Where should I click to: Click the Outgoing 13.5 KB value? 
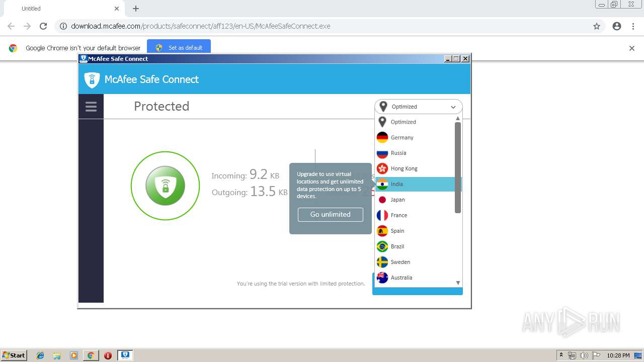pyautogui.click(x=269, y=192)
